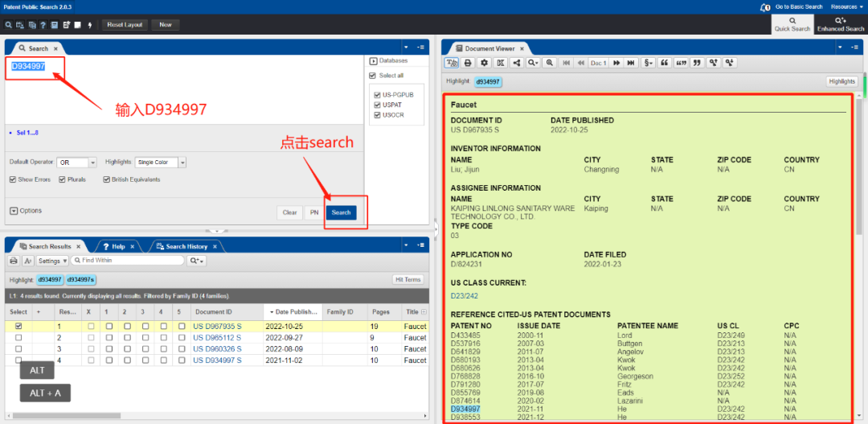Open Document Viewer settings gear
Screen dimensions: 868x424
(x=484, y=63)
